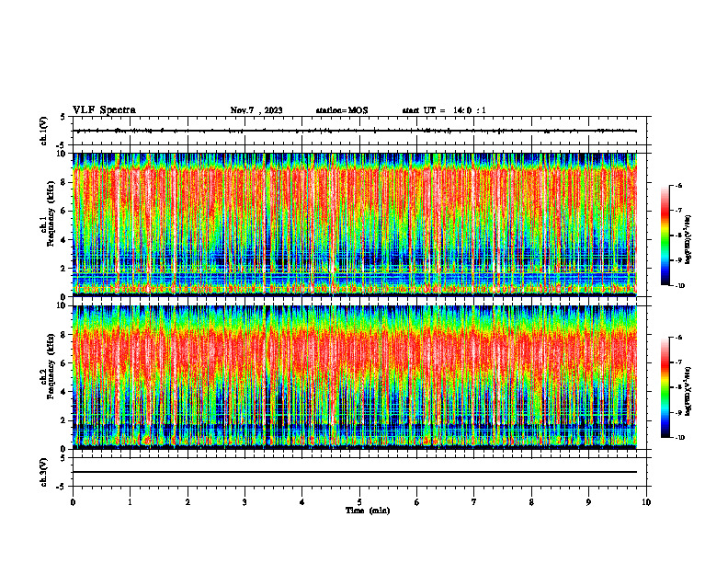Viewport: 728px width, 563px height.
Task: Click the 2 kHz tick label on ch.2 axis
Action: (64, 420)
